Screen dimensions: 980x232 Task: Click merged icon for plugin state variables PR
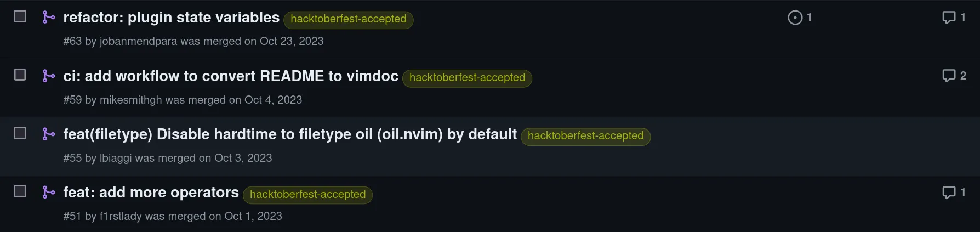pos(49,18)
